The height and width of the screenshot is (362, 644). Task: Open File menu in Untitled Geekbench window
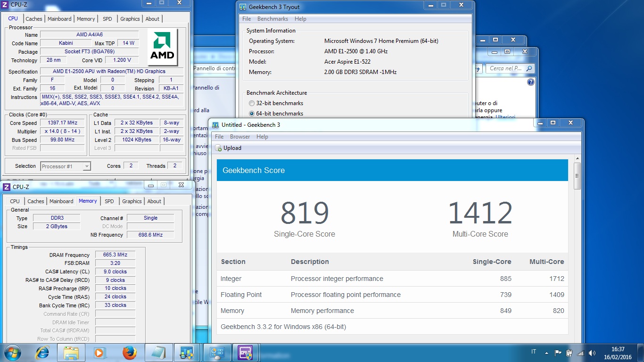(x=219, y=137)
